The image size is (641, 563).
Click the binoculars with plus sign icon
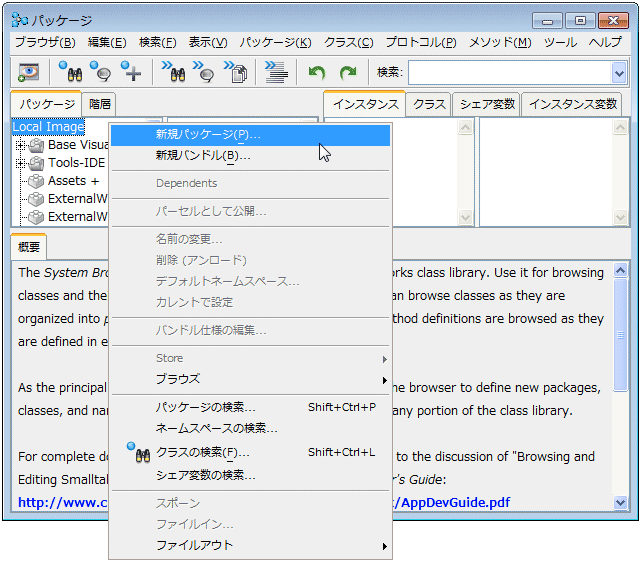(131, 72)
